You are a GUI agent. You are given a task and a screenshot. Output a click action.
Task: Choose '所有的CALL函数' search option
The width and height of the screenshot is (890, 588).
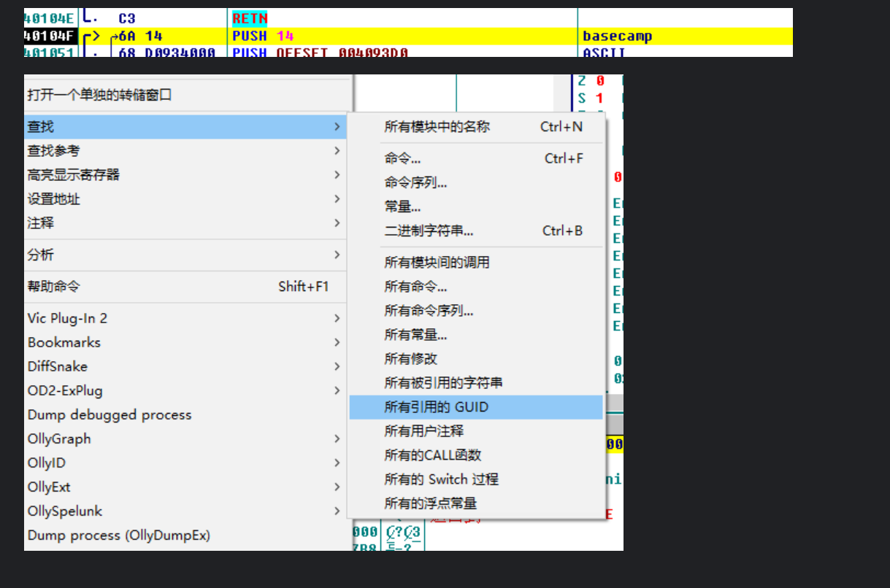pos(433,455)
